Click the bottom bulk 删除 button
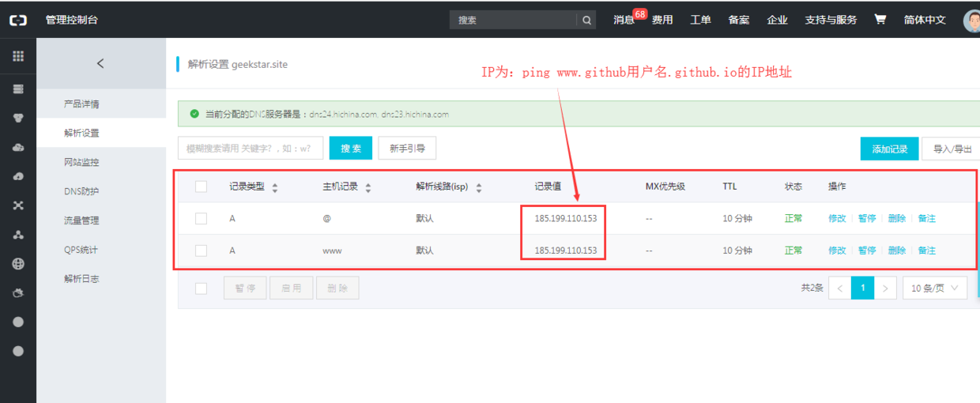The image size is (980, 403). (x=337, y=288)
